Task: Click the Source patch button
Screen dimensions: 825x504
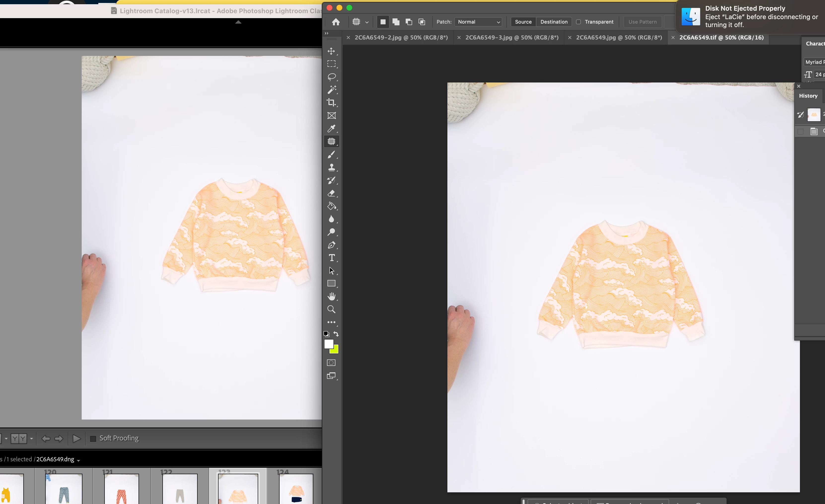Action: [523, 22]
